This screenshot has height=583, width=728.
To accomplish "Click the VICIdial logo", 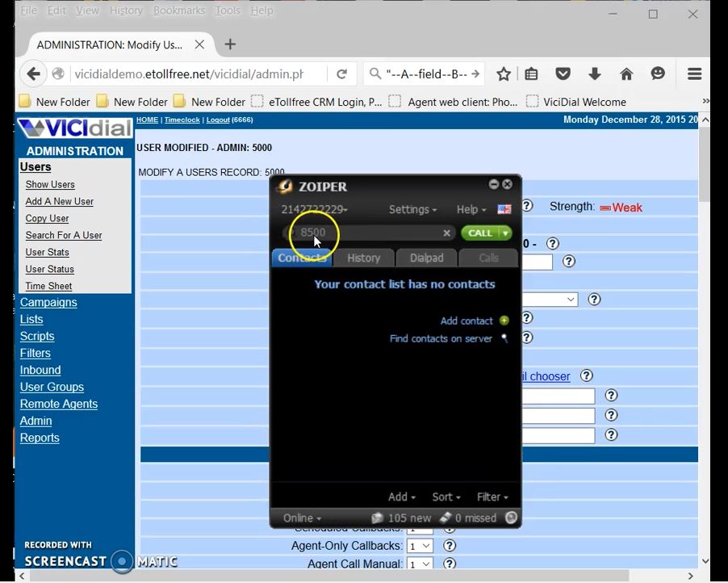I will [74, 128].
